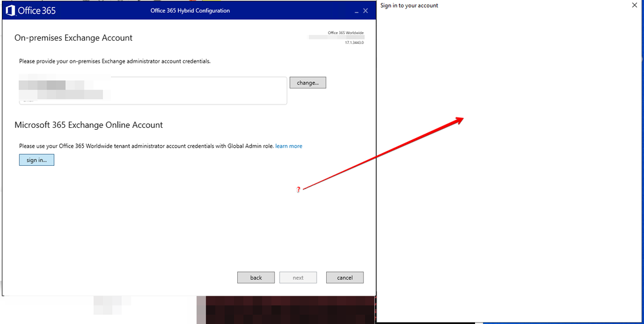Click the on-premises credentials instruction text
Screen dimensions: 644x324
click(x=115, y=61)
